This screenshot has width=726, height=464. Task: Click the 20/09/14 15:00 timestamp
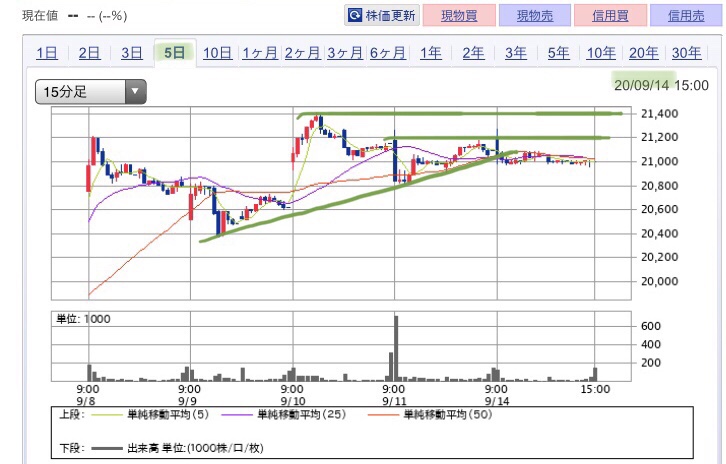click(661, 85)
